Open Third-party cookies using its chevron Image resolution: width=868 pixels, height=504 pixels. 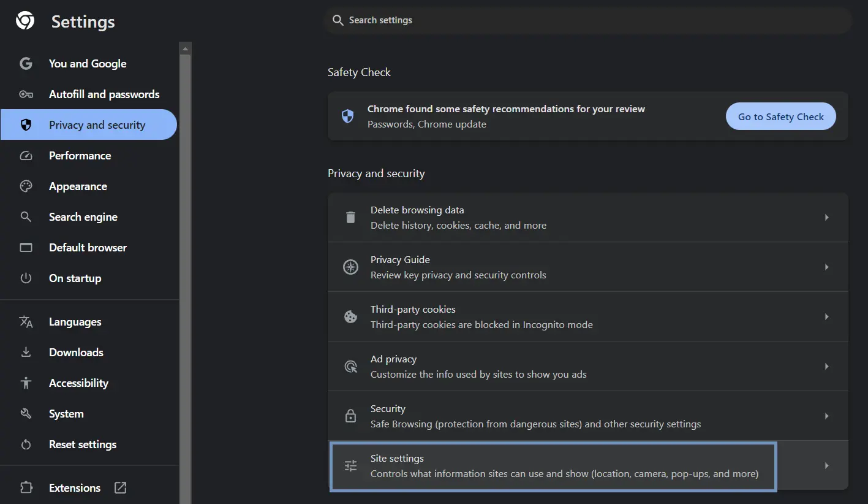[x=826, y=317]
